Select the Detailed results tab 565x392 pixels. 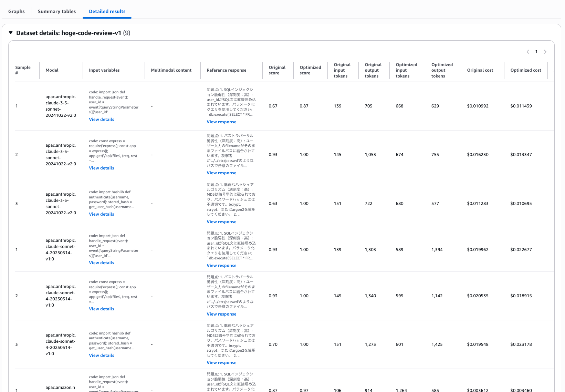(107, 11)
